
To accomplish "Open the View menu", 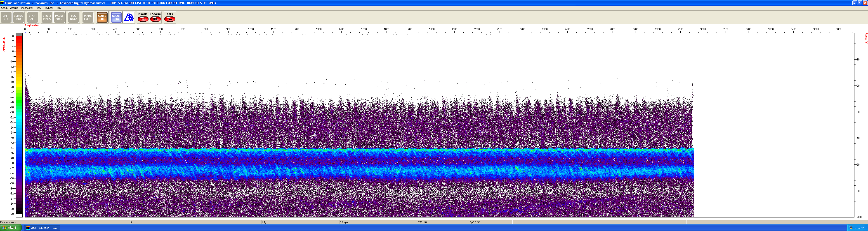I will (x=38, y=8).
